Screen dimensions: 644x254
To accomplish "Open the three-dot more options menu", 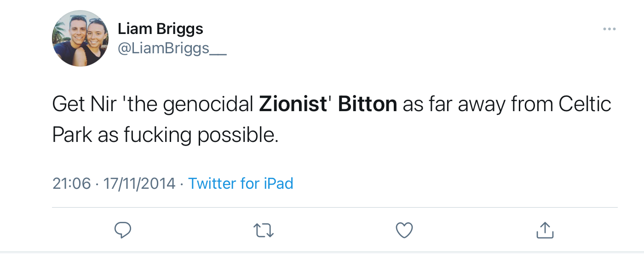I will pos(609,29).
